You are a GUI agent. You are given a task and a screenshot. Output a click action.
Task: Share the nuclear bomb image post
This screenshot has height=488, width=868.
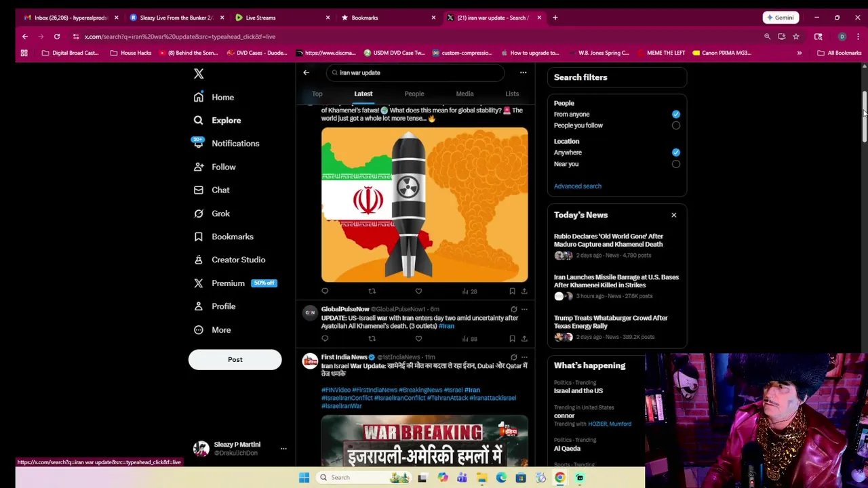[x=524, y=291]
